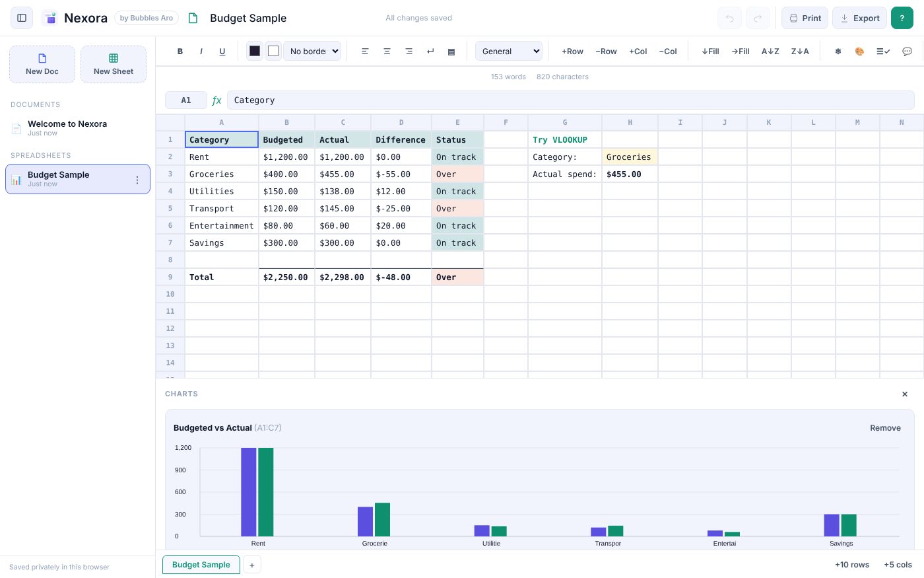Click the fill down button

tap(710, 51)
